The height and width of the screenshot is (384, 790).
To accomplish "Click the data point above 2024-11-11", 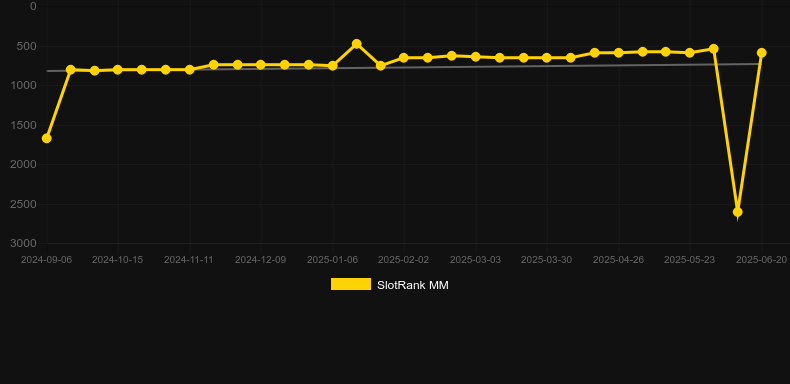I will point(190,70).
